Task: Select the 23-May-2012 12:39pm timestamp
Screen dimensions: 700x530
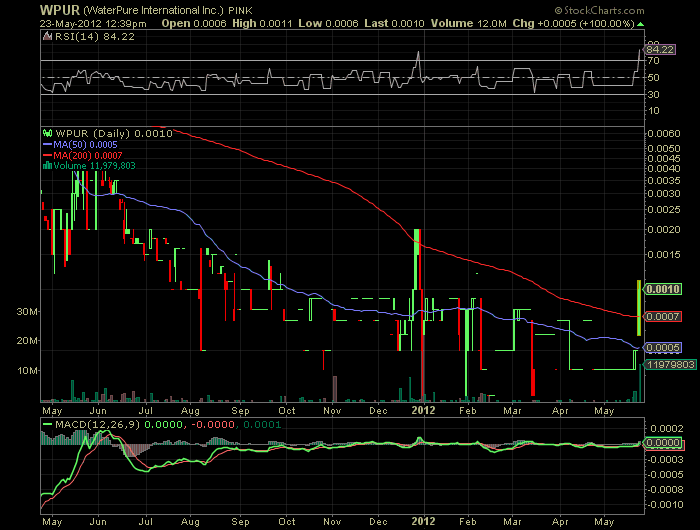Action: tap(93, 24)
